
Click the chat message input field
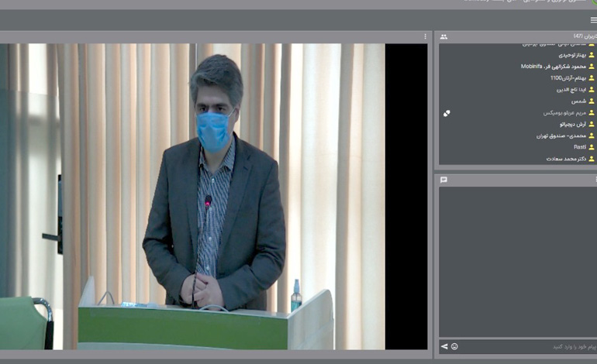527,346
